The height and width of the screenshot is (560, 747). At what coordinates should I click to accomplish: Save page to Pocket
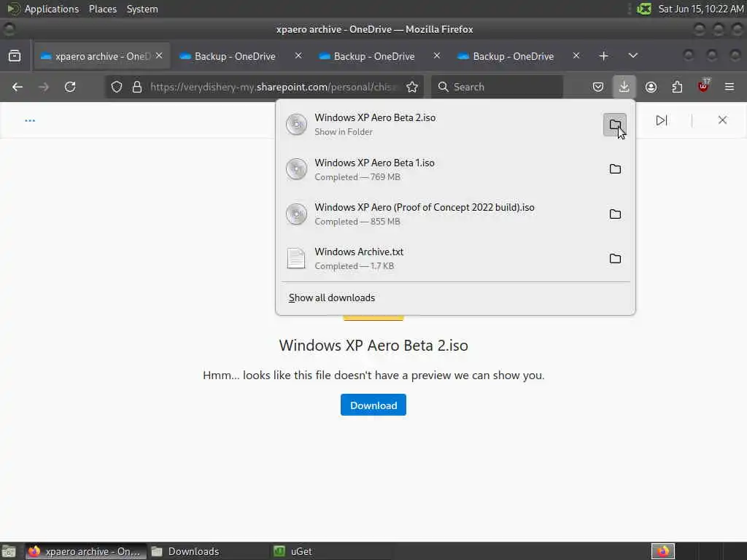point(598,87)
